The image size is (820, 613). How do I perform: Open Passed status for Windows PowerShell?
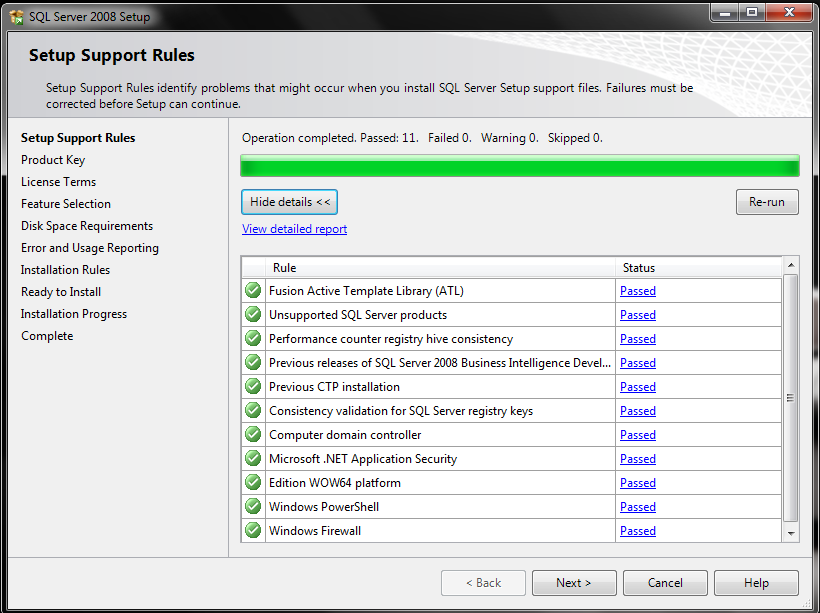coord(637,507)
